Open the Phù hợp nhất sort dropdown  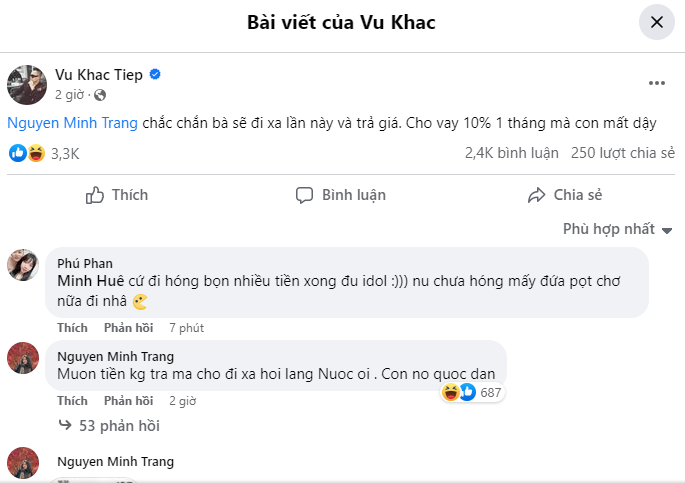pos(608,229)
